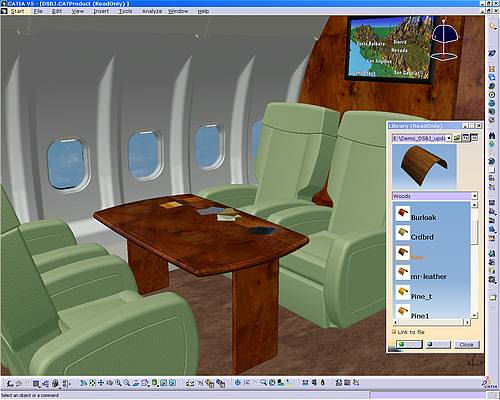The image size is (500, 400).
Task: Click the Hide/Show icon
Action: tap(164, 383)
